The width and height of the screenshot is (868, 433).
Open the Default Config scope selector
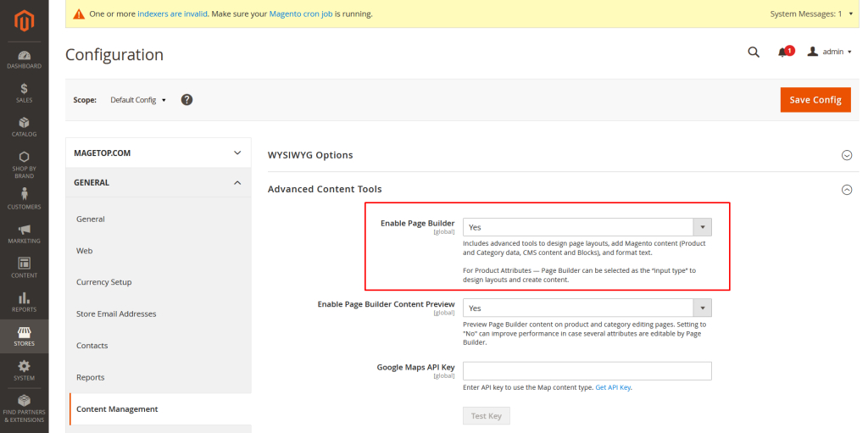point(137,100)
